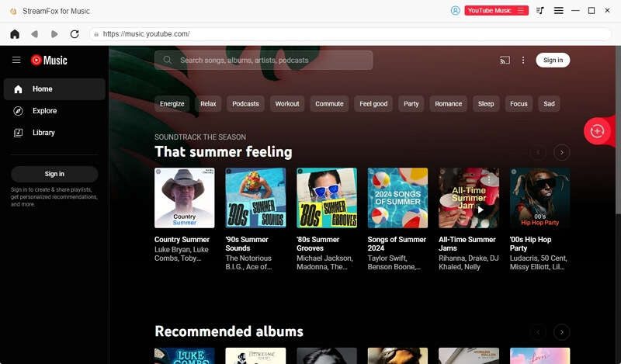Viewport: 621px width, 364px height.
Task: Open the '00s Hip Hop Party cover
Action: [x=539, y=198]
